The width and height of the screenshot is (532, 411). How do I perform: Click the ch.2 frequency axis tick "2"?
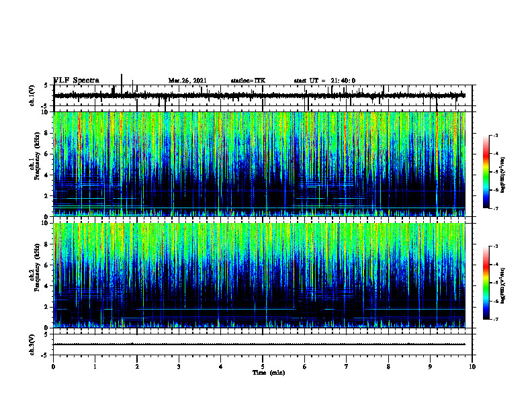tap(47, 307)
